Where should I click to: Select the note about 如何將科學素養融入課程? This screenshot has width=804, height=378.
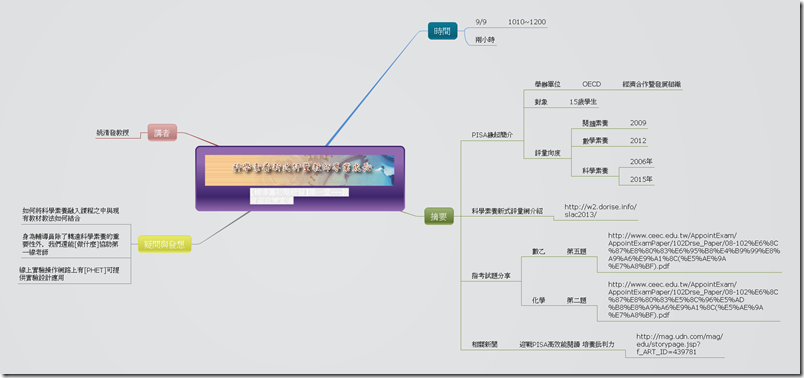tap(71, 214)
